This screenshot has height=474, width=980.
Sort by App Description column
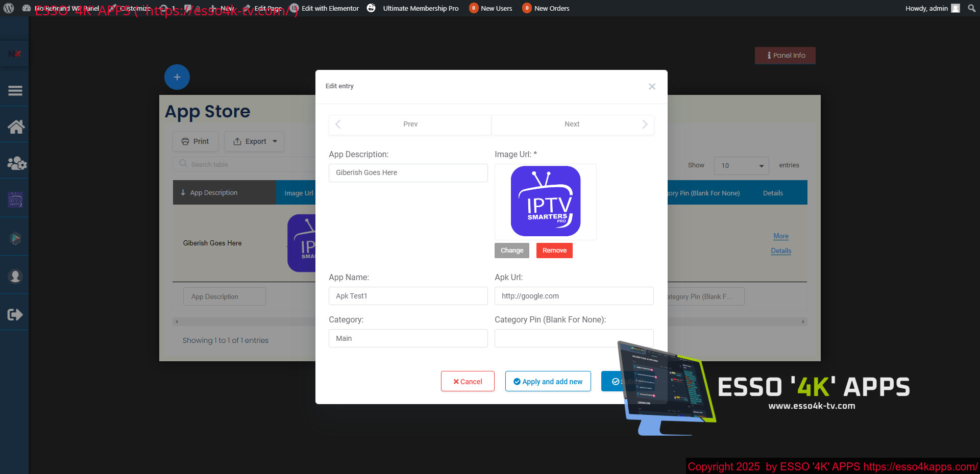(x=225, y=192)
